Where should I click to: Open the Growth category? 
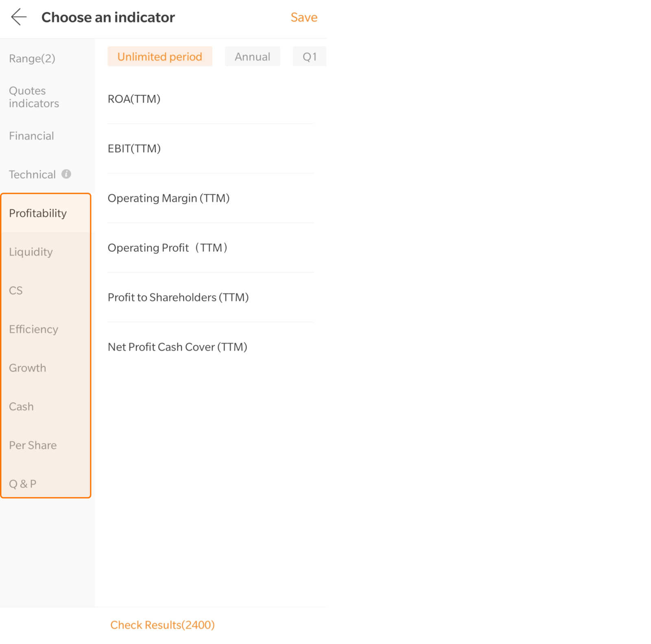(x=28, y=368)
